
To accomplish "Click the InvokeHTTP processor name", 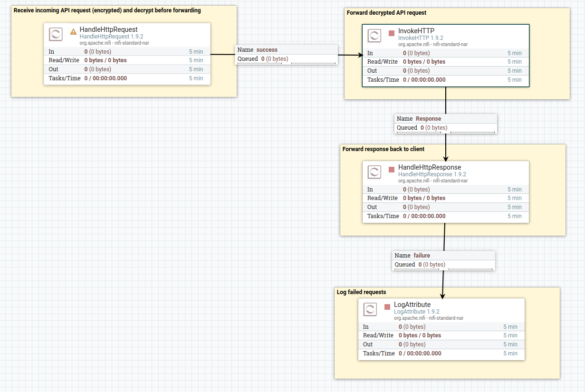I will tap(416, 31).
